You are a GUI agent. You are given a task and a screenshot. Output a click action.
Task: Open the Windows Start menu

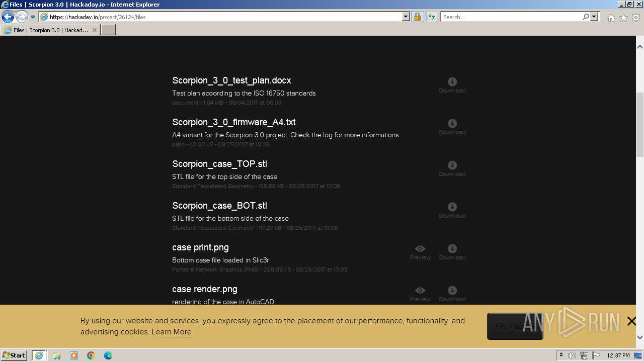coord(14,355)
